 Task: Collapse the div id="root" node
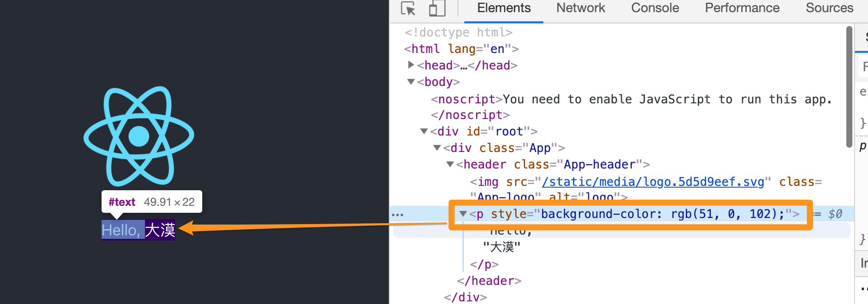(424, 131)
